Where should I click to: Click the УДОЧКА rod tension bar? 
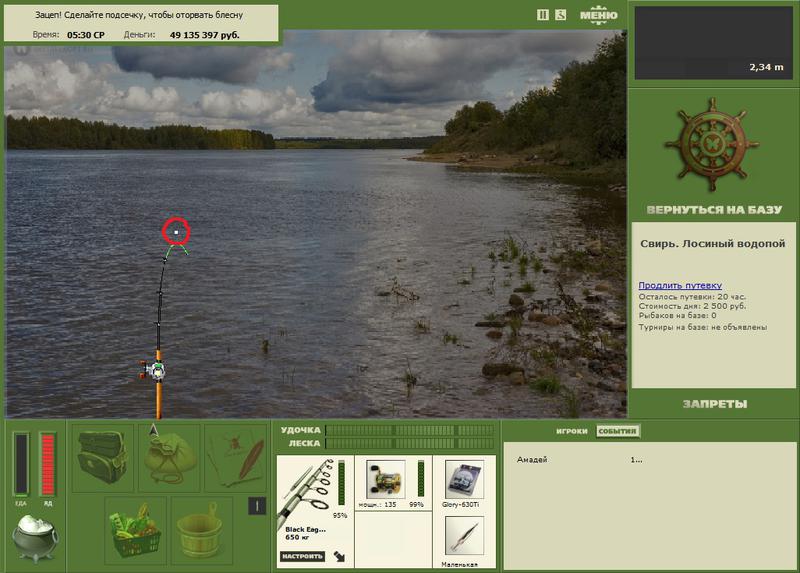(410, 430)
